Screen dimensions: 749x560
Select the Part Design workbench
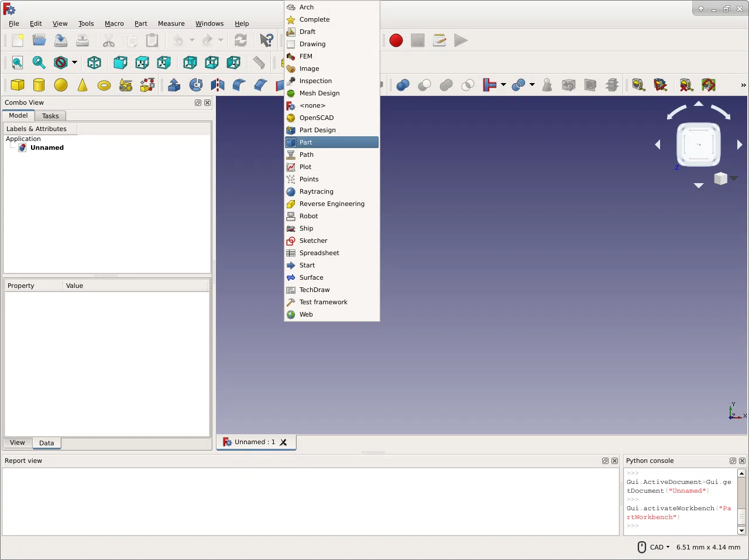[x=318, y=130]
